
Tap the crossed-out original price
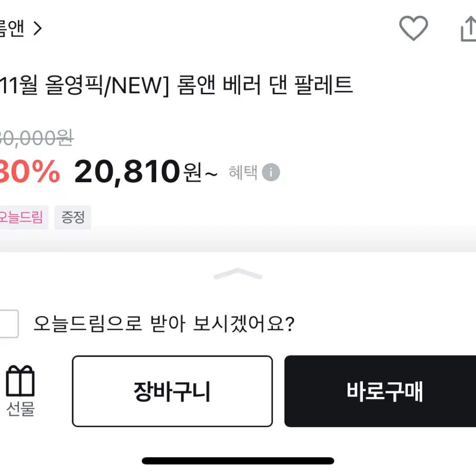(36, 138)
